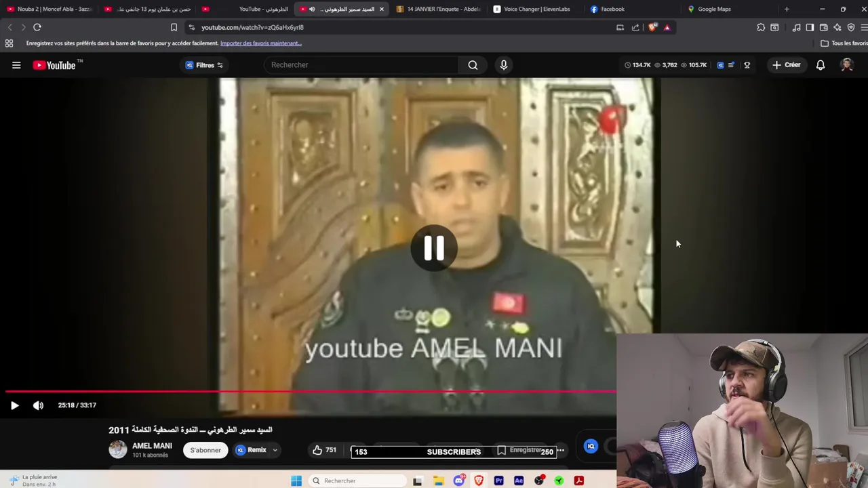Like the video with thumbs up
This screenshot has width=868, height=488.
317,450
